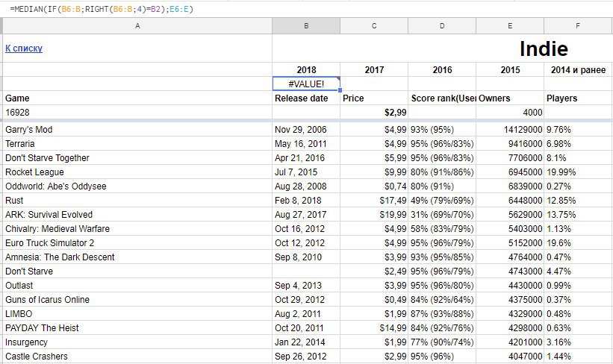Select the $0,74 price cell
Image resolution: width=613 pixels, height=364 pixels.
pos(374,186)
